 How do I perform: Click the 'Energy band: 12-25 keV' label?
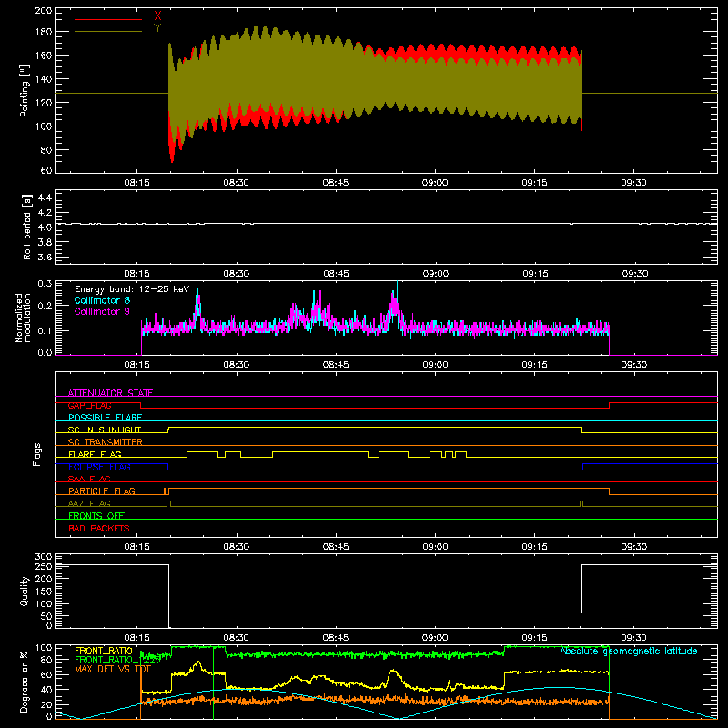[x=132, y=289]
